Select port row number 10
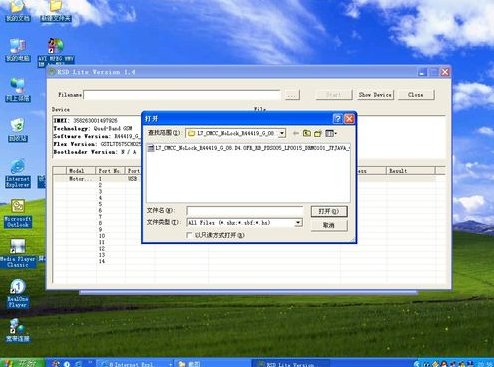The image size is (494, 367). (102, 236)
